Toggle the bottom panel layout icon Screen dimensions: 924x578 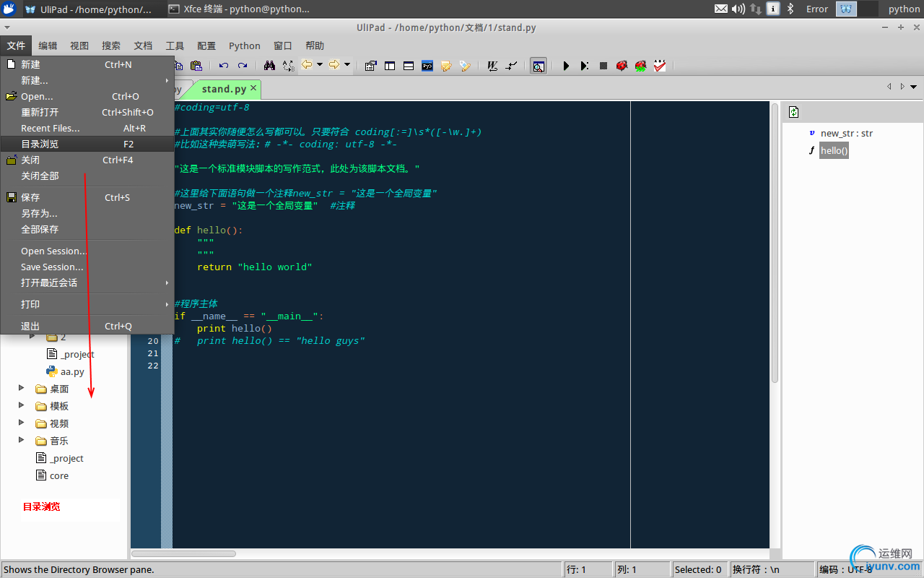(x=409, y=66)
